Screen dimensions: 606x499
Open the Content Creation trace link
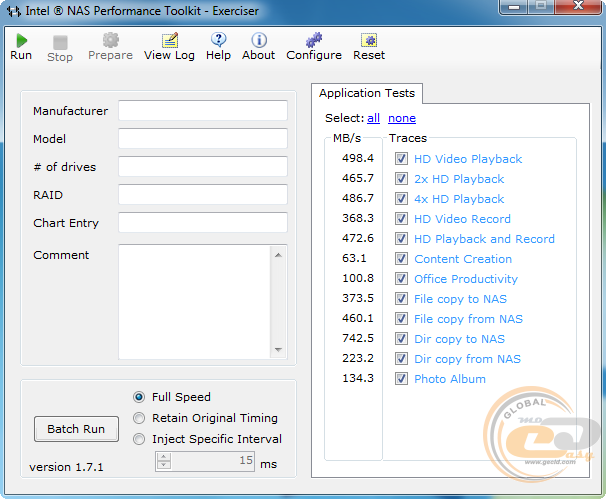click(x=463, y=259)
